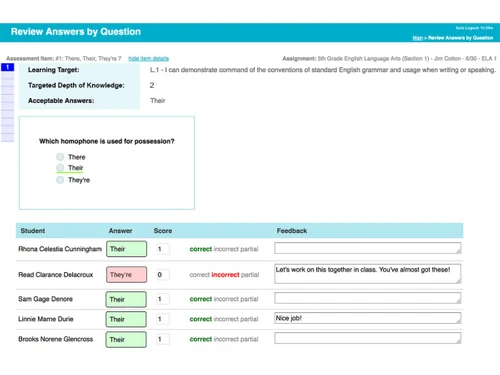Screen dimensions: 500x375
Task: Click feedback box for Rhona Celestia Cunningham
Action: (x=368, y=248)
